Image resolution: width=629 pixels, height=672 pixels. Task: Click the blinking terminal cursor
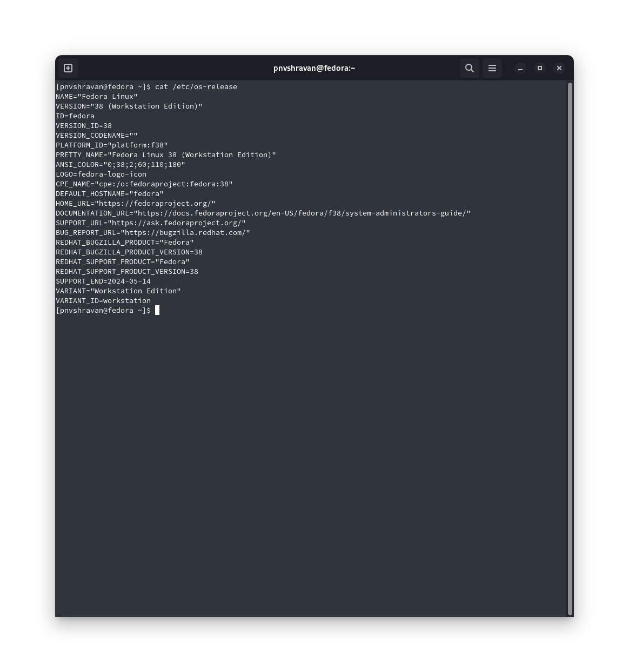click(158, 310)
